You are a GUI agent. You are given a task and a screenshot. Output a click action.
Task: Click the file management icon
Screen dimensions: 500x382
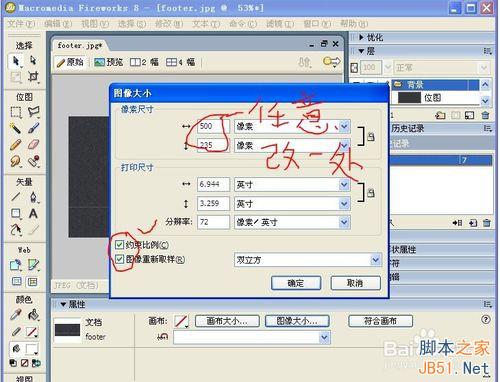[x=305, y=62]
